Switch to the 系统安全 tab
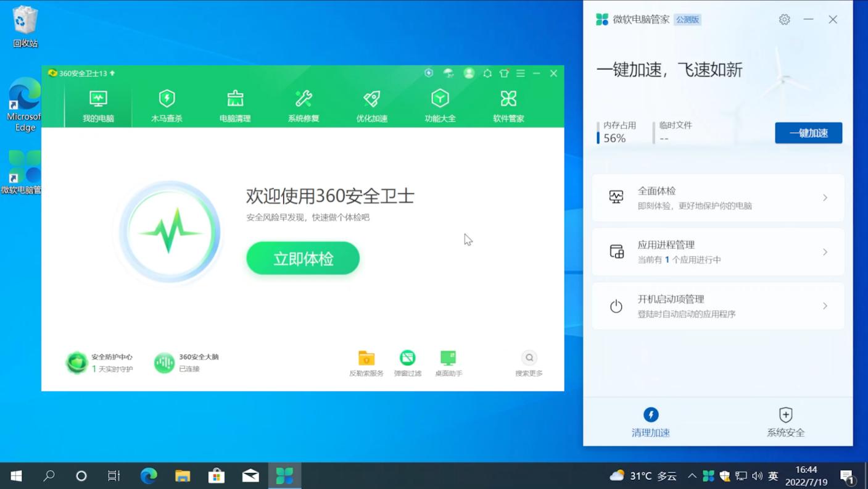 pyautogui.click(x=785, y=422)
